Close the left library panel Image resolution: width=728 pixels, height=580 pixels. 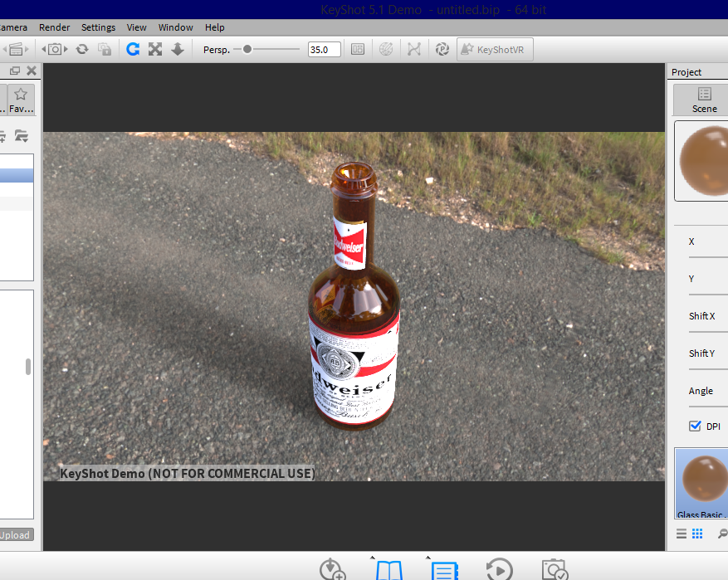coord(32,71)
